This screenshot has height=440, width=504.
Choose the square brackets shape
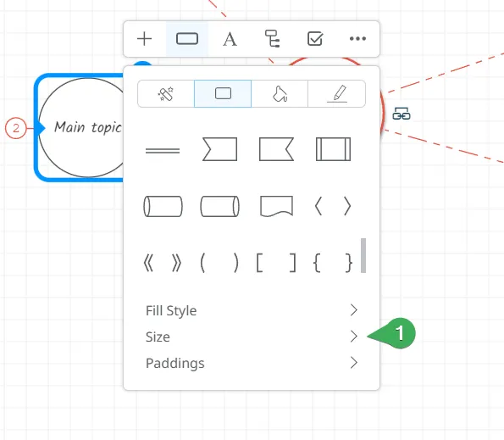276,263
